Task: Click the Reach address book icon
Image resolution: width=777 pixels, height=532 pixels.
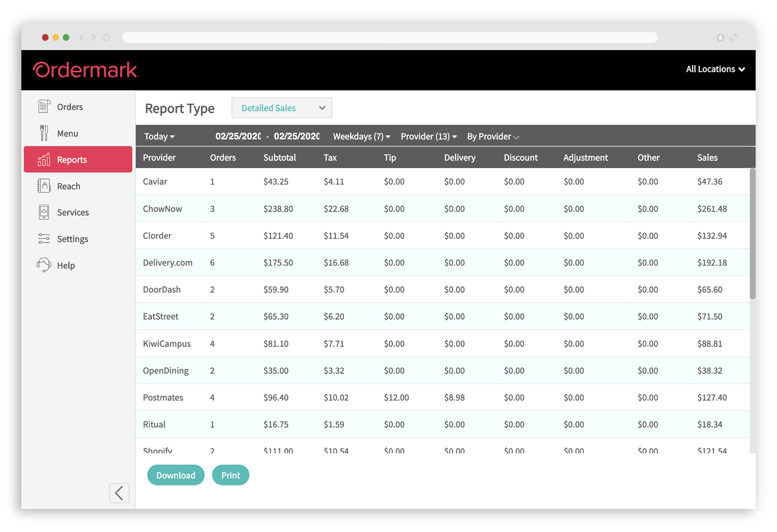Action: (x=44, y=186)
